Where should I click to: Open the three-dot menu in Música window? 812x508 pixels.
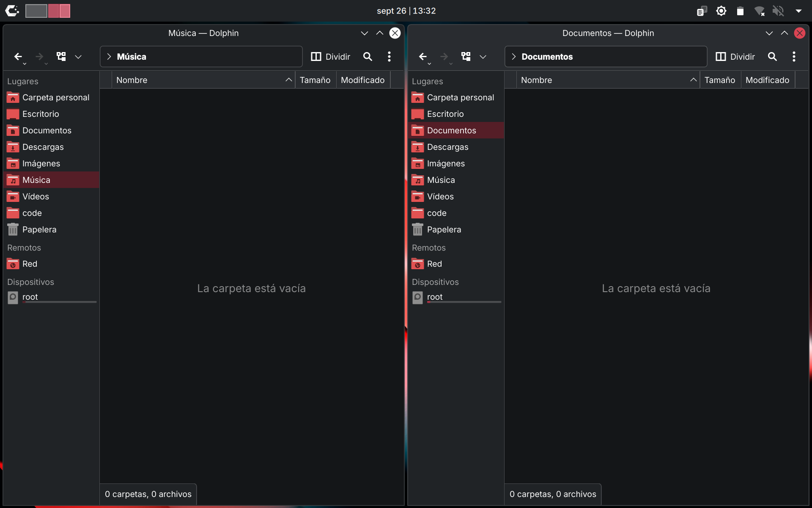click(389, 57)
